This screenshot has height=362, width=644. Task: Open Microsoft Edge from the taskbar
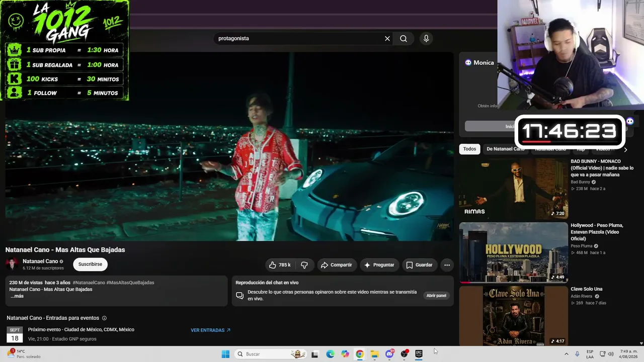point(330,354)
